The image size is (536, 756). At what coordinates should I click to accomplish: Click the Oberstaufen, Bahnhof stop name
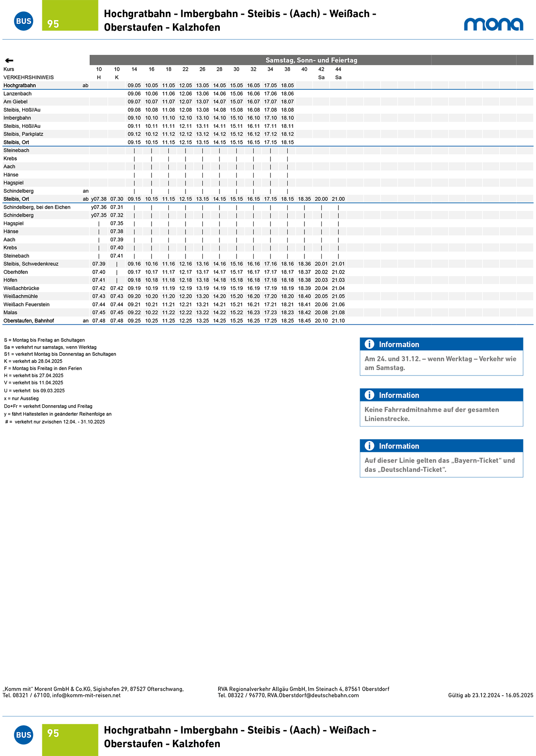[29, 321]
